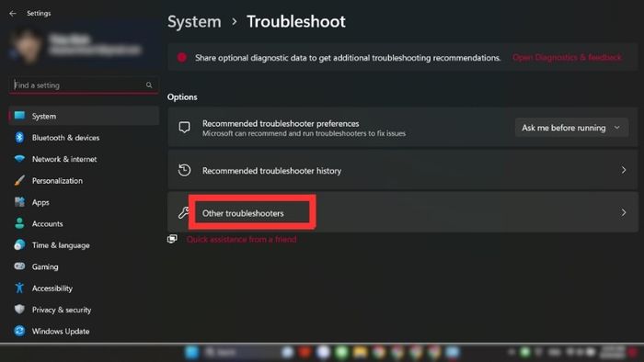Select System in the sidebar
Viewport: 644px width, 362px height.
pos(84,116)
